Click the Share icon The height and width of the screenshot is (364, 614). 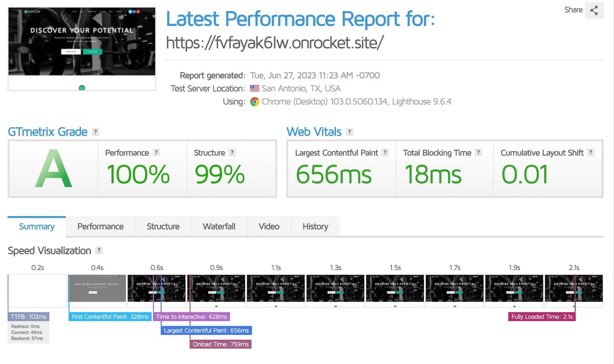(x=594, y=10)
